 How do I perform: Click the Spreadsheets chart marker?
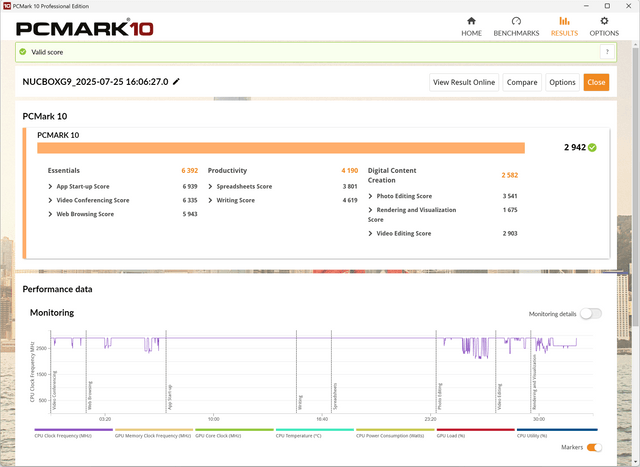click(x=335, y=396)
